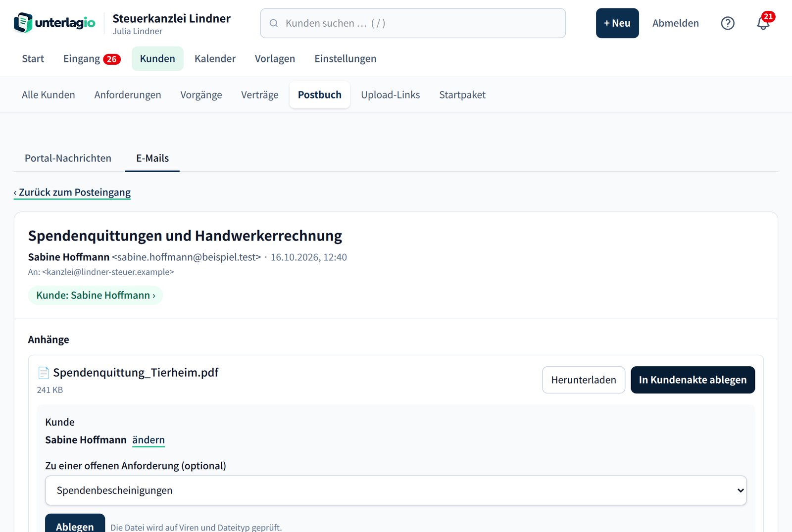Click the file name Spendenquittung_Tierheim.pdf

point(136,373)
